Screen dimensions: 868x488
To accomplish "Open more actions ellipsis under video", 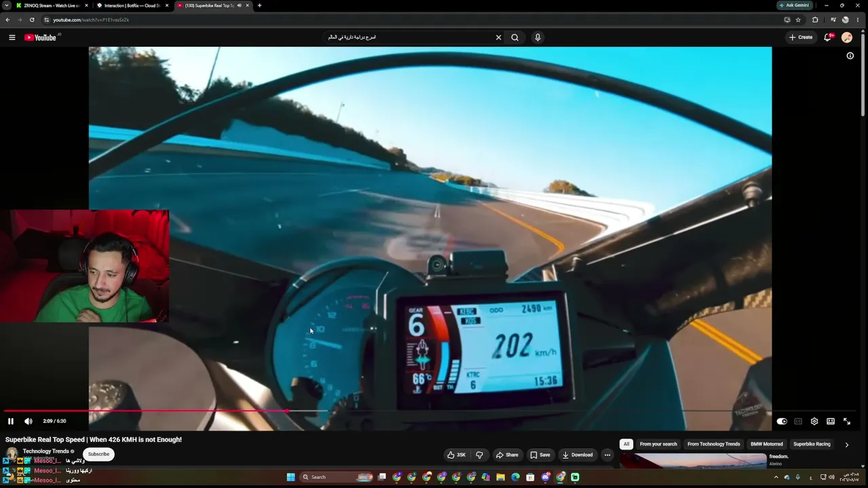I will pyautogui.click(x=608, y=455).
